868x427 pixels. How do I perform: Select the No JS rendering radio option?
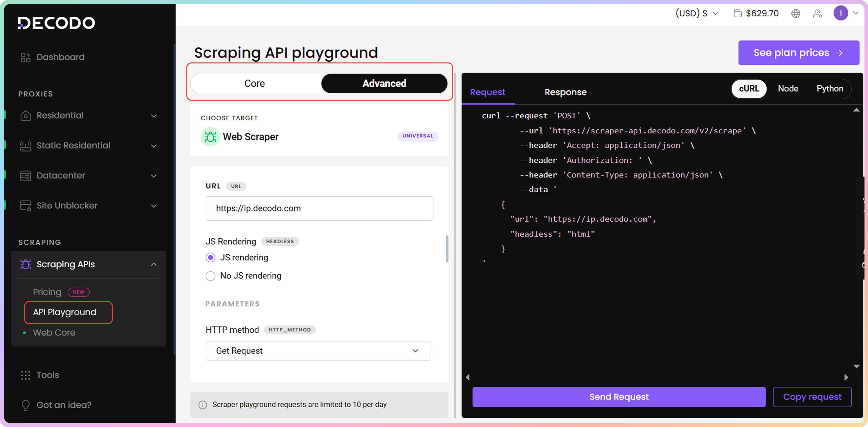pos(210,276)
